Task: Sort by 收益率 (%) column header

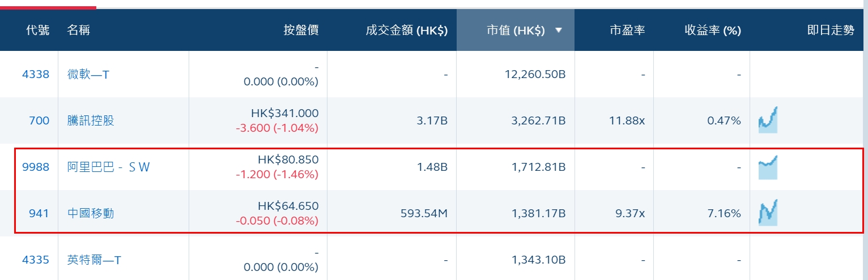Action: (x=712, y=31)
